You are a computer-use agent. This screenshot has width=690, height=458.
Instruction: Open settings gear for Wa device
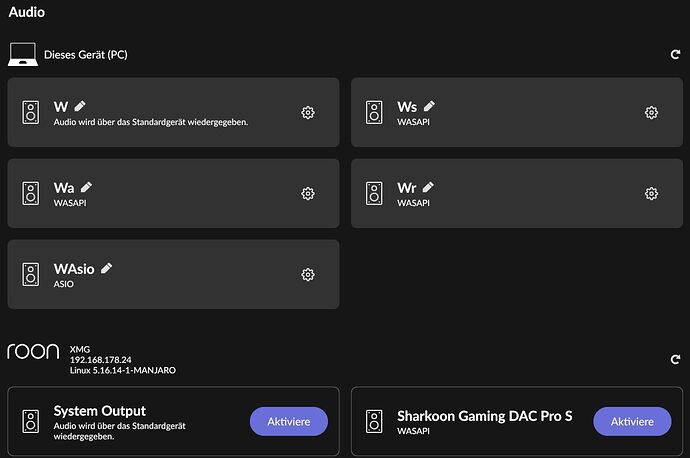308,194
